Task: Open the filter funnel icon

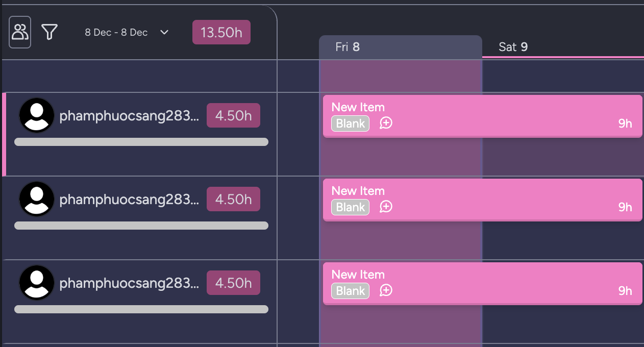Action: [49, 32]
